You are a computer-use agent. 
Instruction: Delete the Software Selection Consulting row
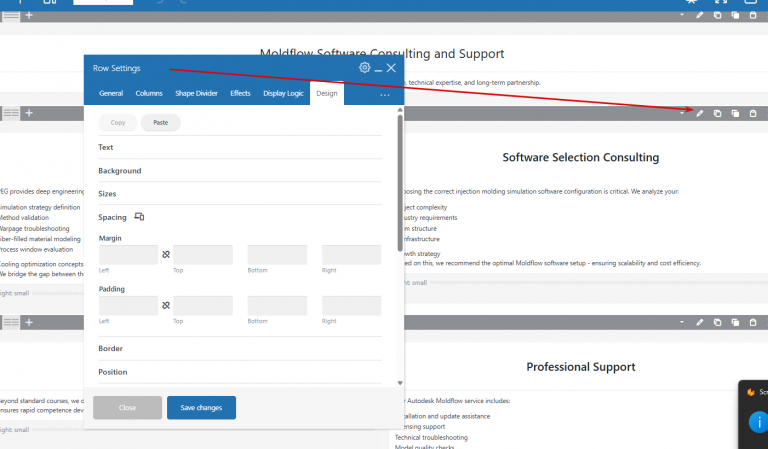click(x=753, y=113)
